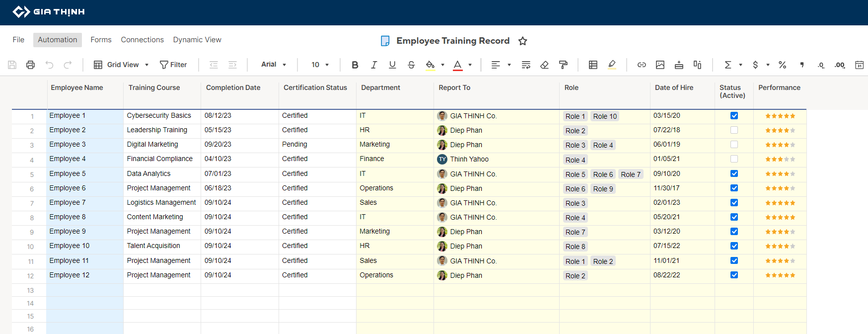Click the insert image icon
Viewport: 868px width, 334px height.
(x=660, y=65)
